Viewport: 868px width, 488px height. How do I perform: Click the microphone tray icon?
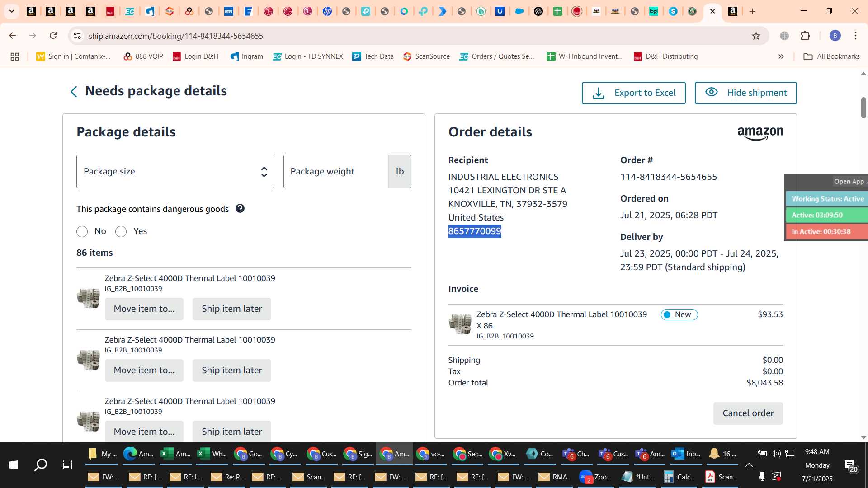point(762,476)
